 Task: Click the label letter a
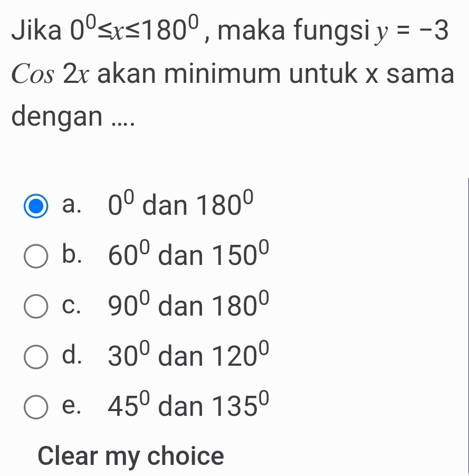pyautogui.click(x=72, y=206)
